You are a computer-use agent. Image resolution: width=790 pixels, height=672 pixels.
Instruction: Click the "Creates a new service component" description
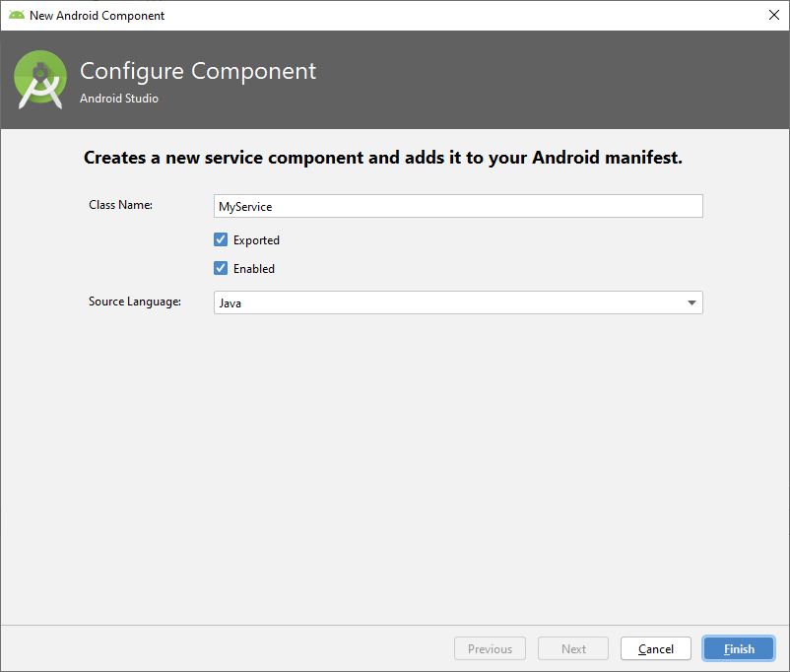(x=383, y=158)
